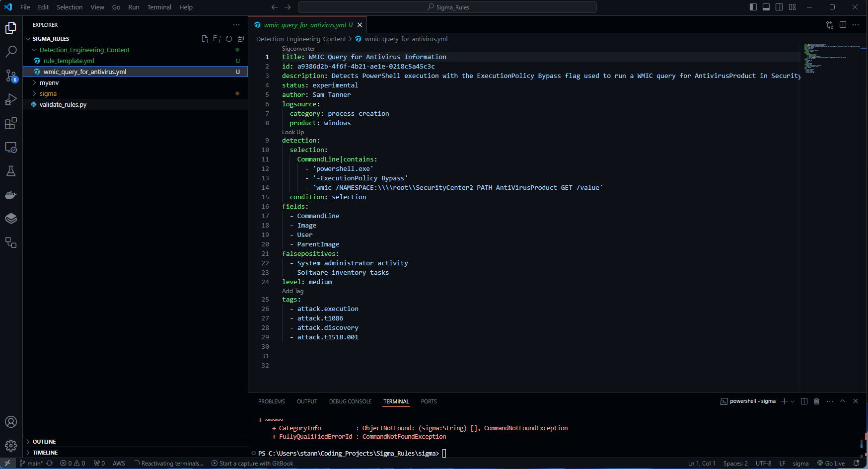Open Source Control view with 6 changes

[11, 76]
